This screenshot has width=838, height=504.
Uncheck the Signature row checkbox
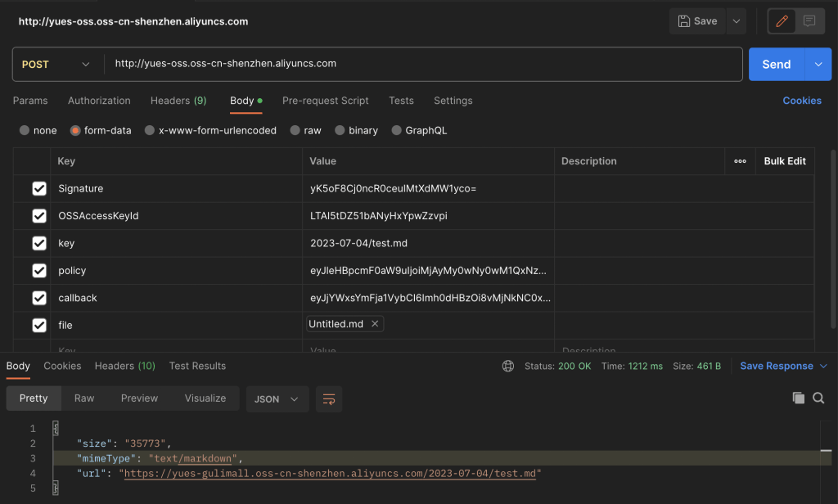tap(38, 189)
